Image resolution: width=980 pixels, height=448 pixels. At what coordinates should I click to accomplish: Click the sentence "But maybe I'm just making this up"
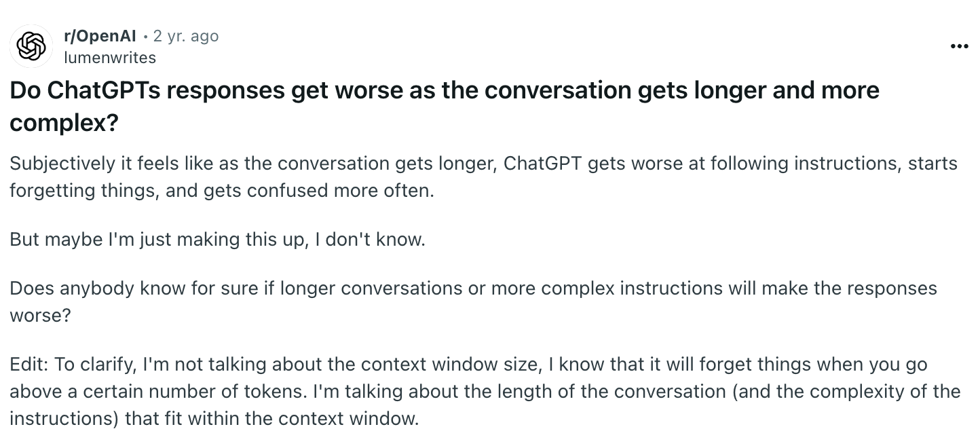click(x=160, y=240)
